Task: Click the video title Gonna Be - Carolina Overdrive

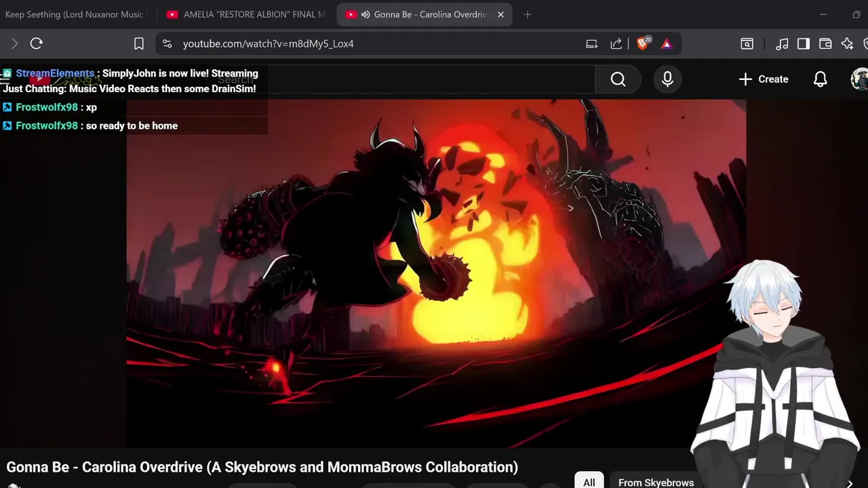Action: tap(262, 467)
